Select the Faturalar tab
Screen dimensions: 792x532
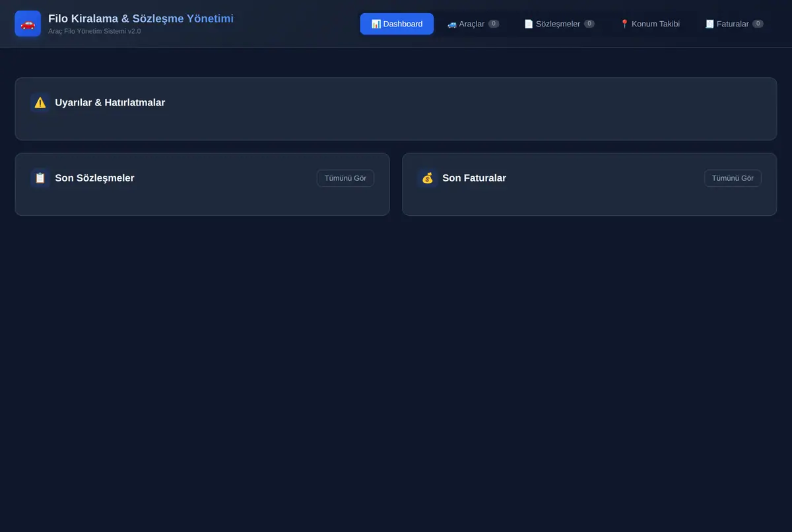(x=734, y=24)
